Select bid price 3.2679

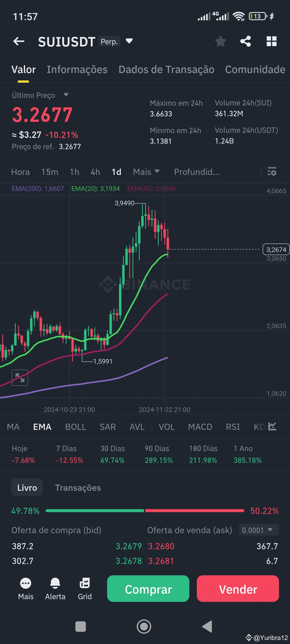129,546
